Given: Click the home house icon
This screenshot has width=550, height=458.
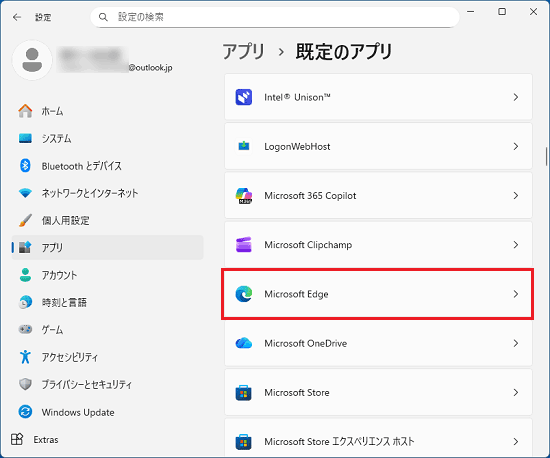Looking at the screenshot, I should coord(25,111).
